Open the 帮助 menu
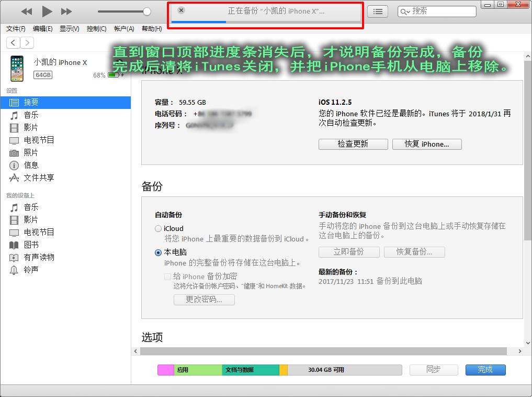 (150, 29)
